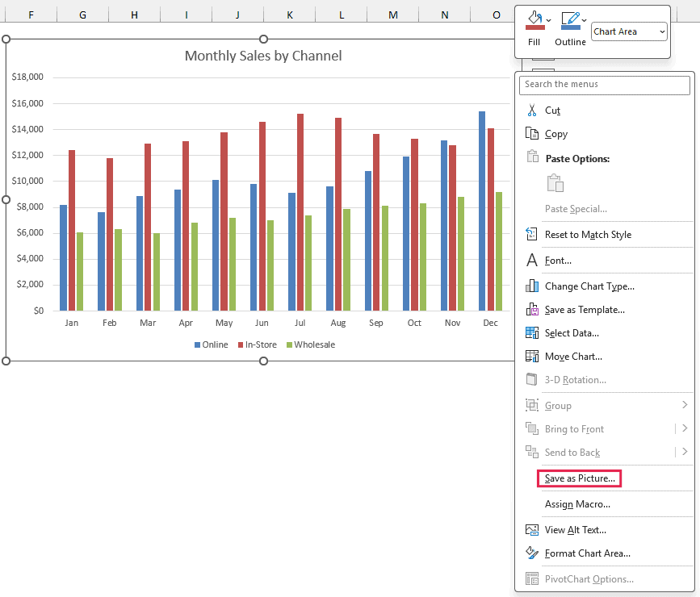
Task: Click the red In-Store bar for Jul
Action: (x=300, y=212)
